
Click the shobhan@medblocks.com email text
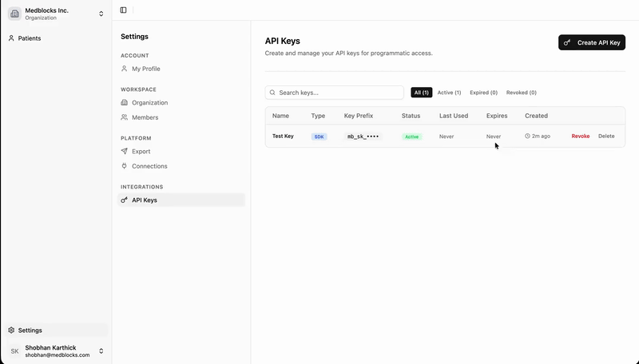57,355
